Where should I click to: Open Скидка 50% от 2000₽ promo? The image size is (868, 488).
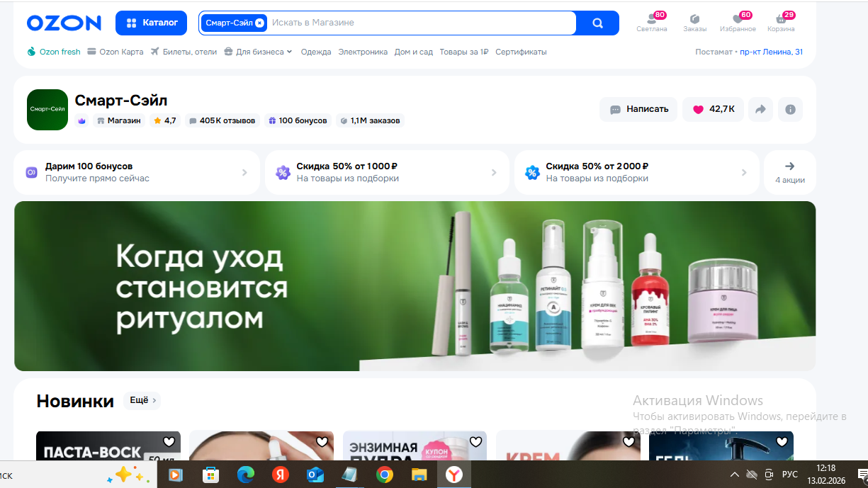(636, 172)
